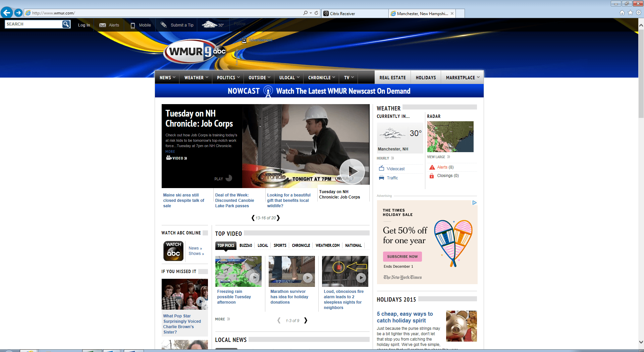Switch to the BUZZ60 video tab
This screenshot has height=352, width=644.
point(246,245)
